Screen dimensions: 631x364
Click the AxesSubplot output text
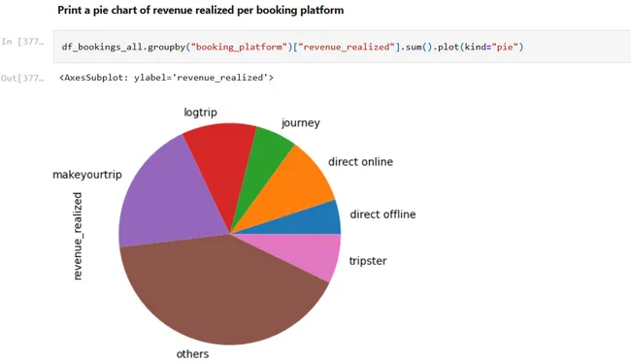pyautogui.click(x=166, y=78)
